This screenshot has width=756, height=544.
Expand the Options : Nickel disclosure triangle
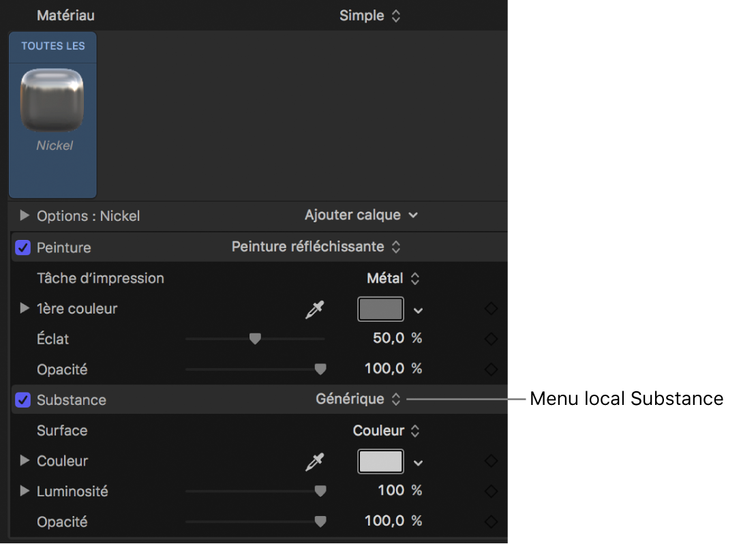pos(25,215)
